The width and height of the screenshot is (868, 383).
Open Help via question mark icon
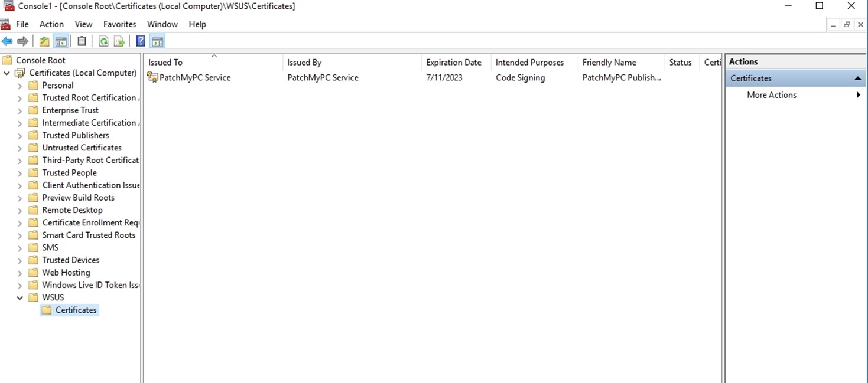tap(141, 41)
